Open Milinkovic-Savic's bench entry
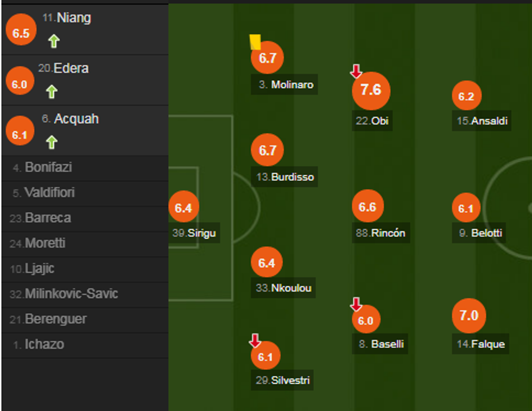 tap(71, 294)
